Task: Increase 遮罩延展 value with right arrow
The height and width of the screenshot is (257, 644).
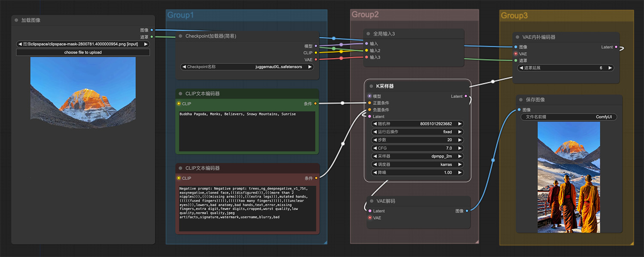Action: point(610,68)
